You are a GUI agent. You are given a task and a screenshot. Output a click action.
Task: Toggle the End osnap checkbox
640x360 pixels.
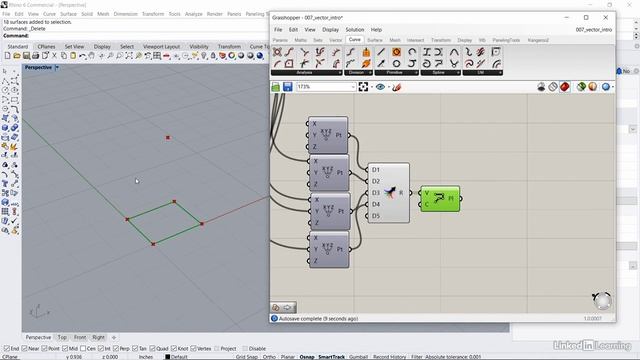6,349
